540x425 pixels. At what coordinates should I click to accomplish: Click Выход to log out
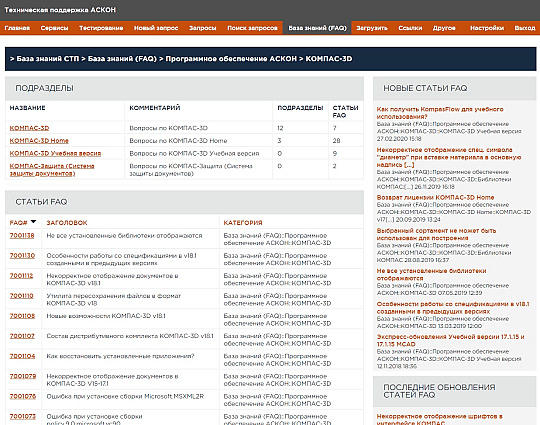tap(525, 28)
